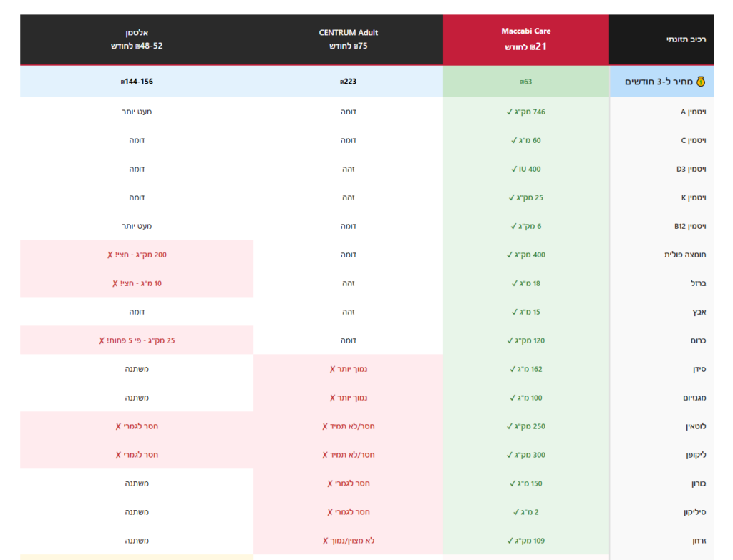Click the "₪75 לחודש" price under CENTRUM Adult

pos(349,46)
